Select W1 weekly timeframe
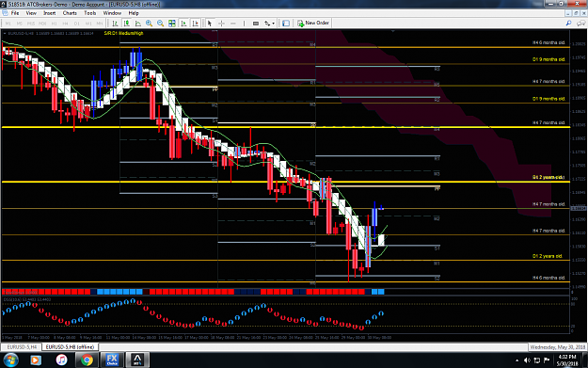Viewport: 588px width, 368px height. [x=88, y=24]
